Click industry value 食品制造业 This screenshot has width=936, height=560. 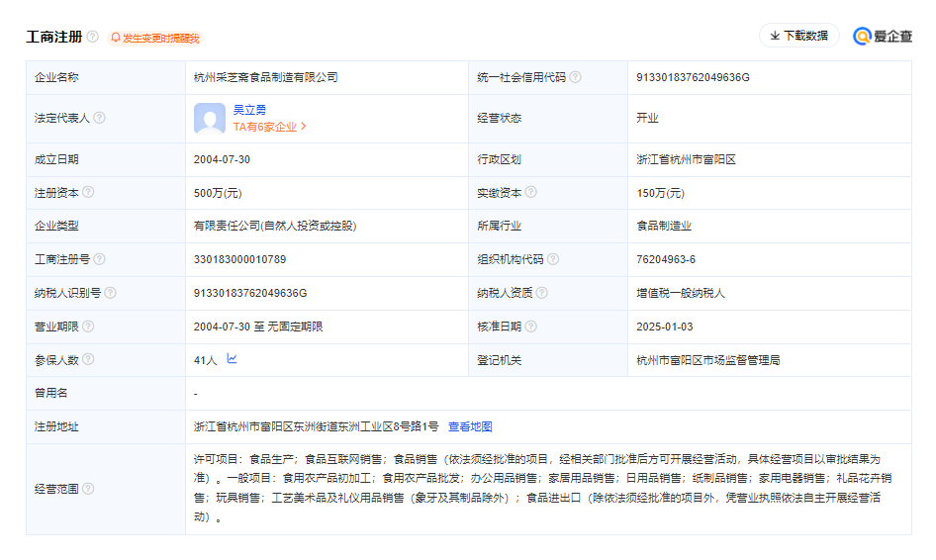664,226
